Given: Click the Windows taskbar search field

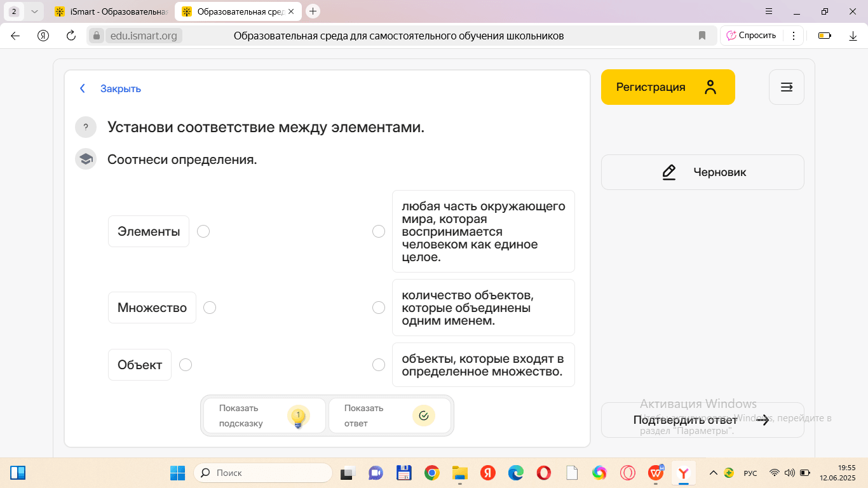Looking at the screenshot, I should point(264,473).
